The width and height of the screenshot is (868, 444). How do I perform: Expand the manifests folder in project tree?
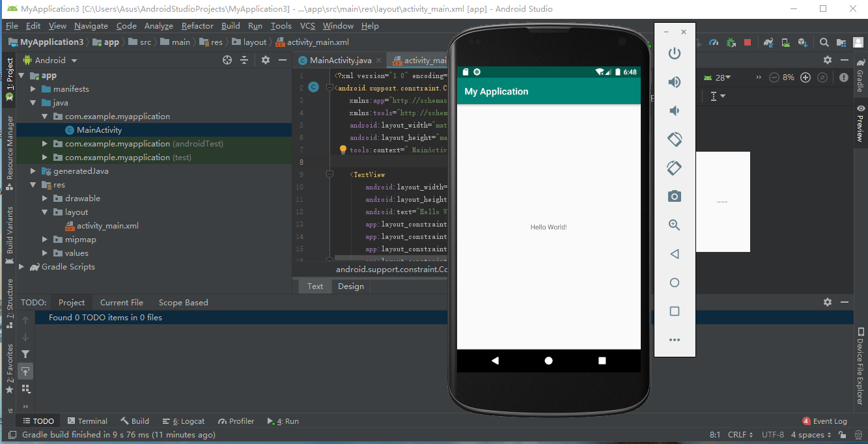(33, 89)
